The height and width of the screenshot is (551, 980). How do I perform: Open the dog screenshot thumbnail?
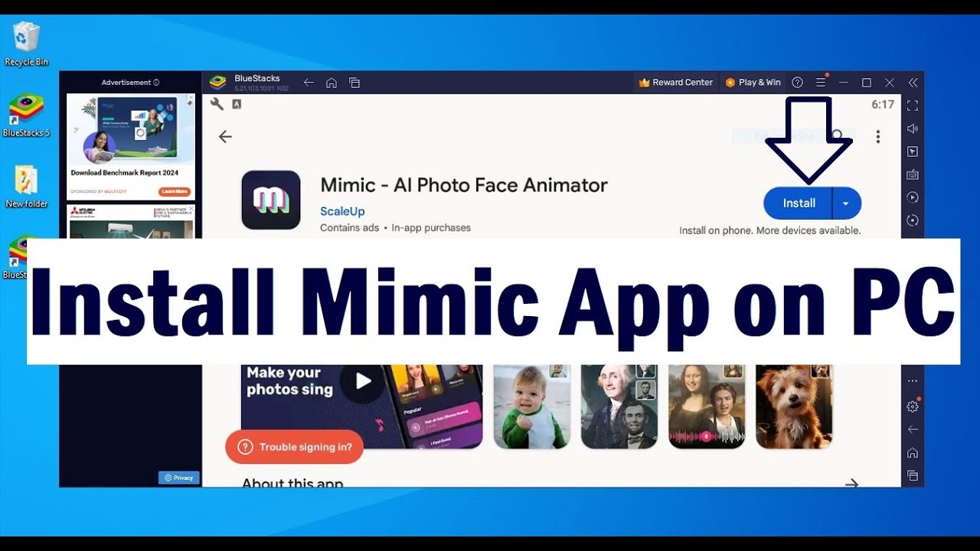coord(794,406)
